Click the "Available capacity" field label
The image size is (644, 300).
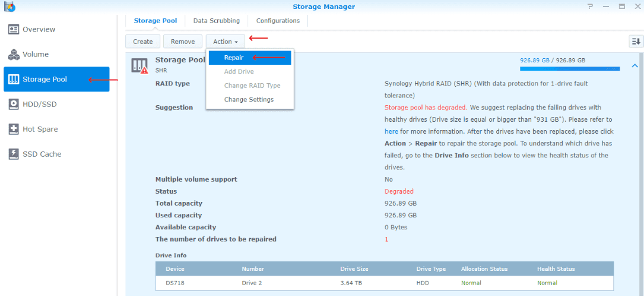[x=186, y=227]
